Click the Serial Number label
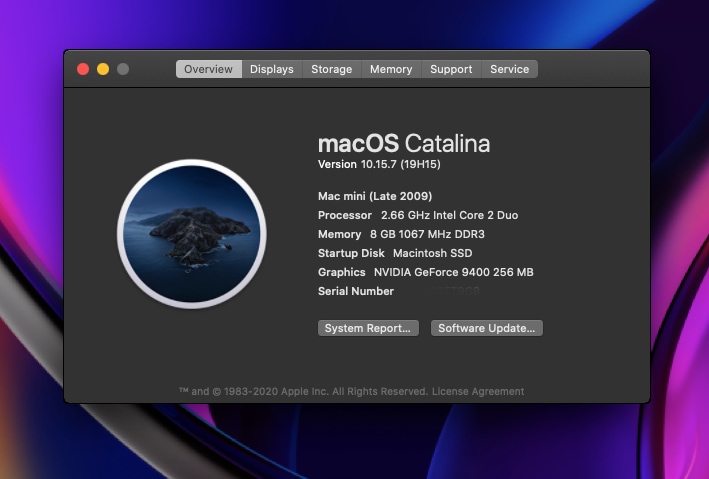709x479 pixels. pos(356,291)
